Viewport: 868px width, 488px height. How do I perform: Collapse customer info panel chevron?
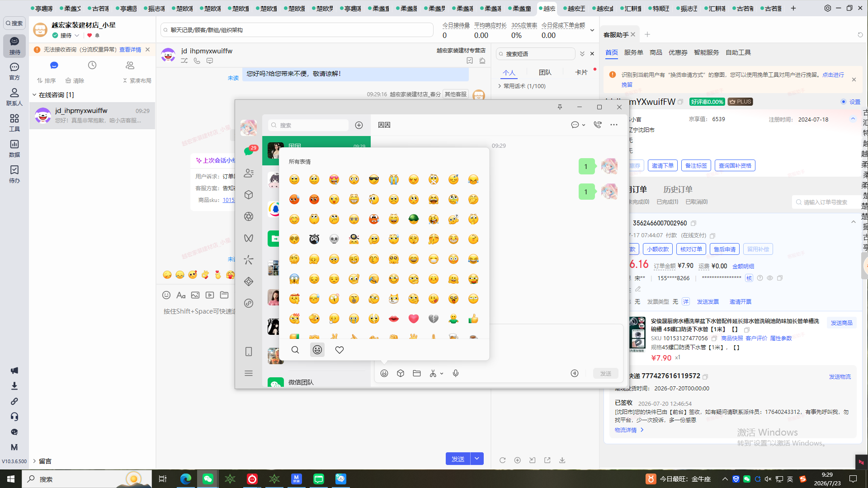853,119
